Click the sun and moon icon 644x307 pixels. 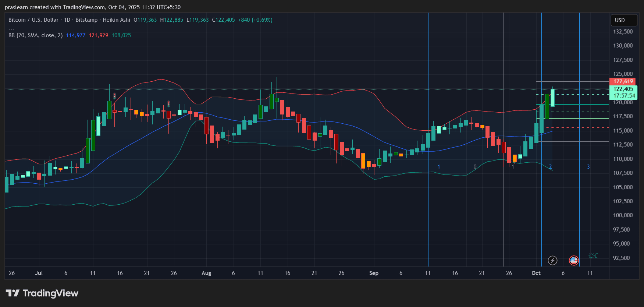tap(593, 256)
